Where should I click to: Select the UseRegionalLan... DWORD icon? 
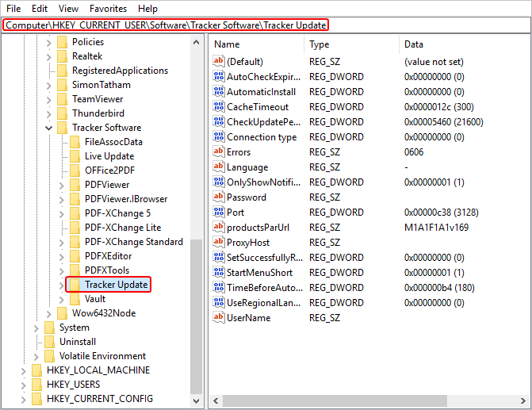click(219, 302)
